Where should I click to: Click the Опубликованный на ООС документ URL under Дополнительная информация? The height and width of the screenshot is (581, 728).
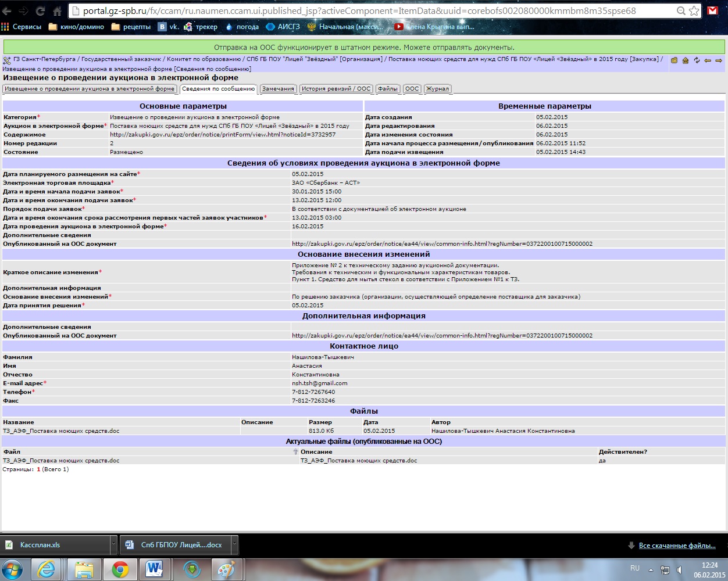442,336
